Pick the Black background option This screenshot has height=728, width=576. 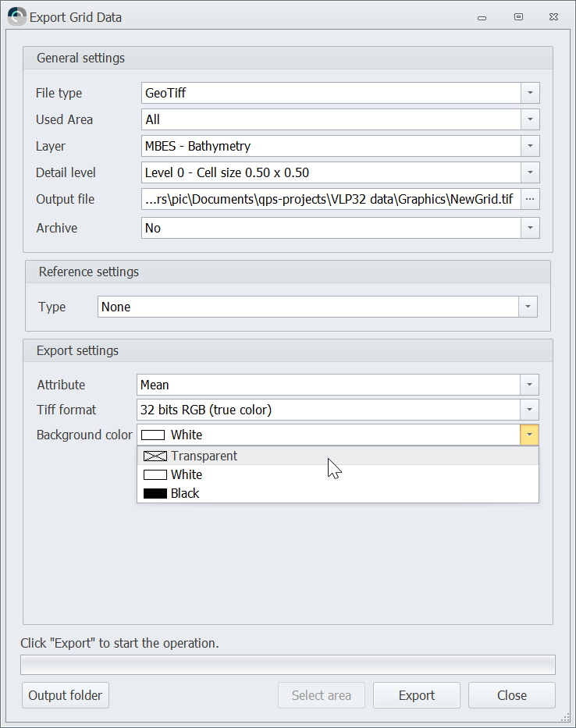pos(185,493)
